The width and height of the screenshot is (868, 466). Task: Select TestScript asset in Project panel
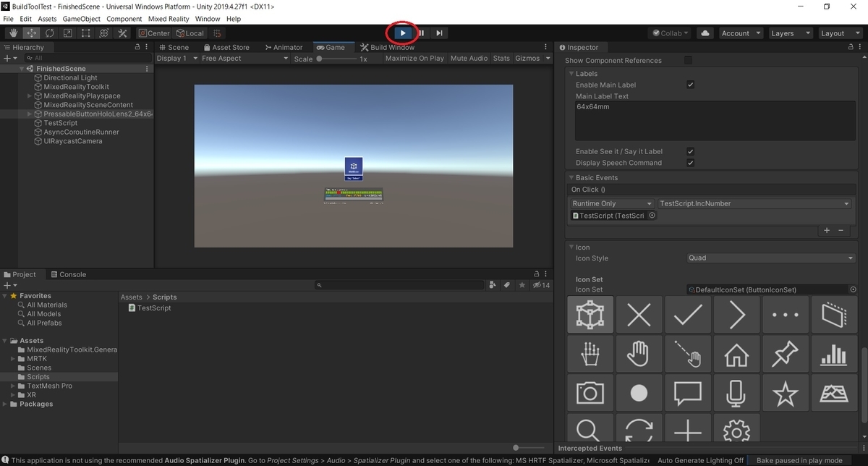(150, 308)
